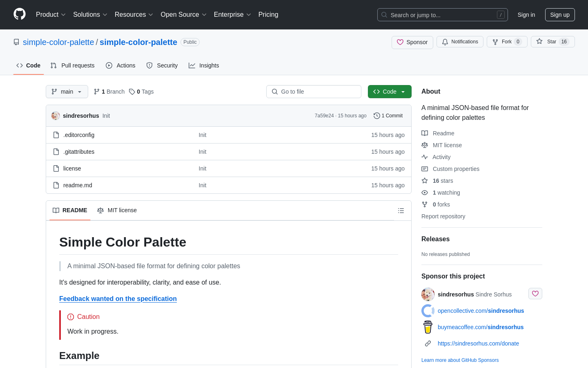The width and height of the screenshot is (588, 368).
Task: Expand the Solutions dropdown
Action: click(90, 15)
